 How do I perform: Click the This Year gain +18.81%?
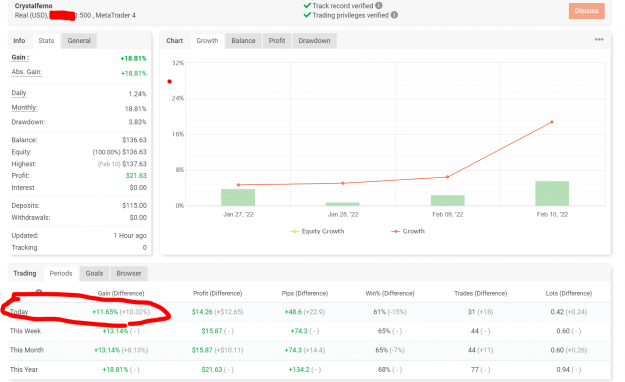pos(115,370)
